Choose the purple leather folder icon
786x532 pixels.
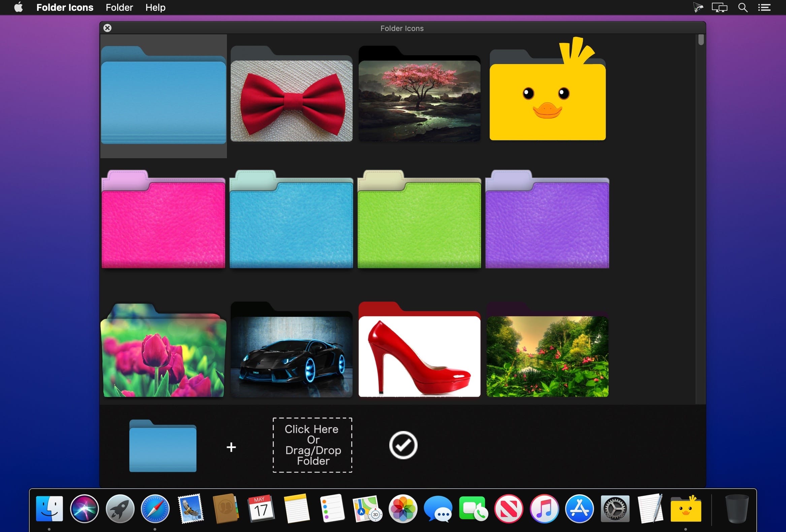547,219
